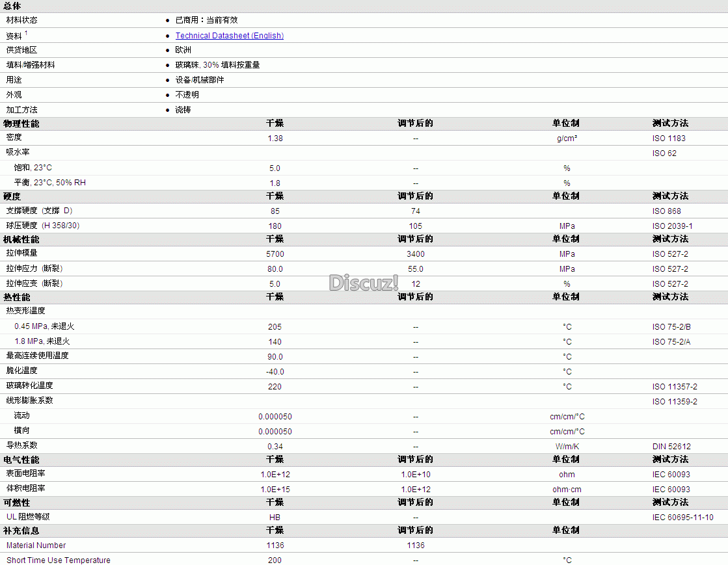Select the brittleness temperature -40.0

pos(275,372)
